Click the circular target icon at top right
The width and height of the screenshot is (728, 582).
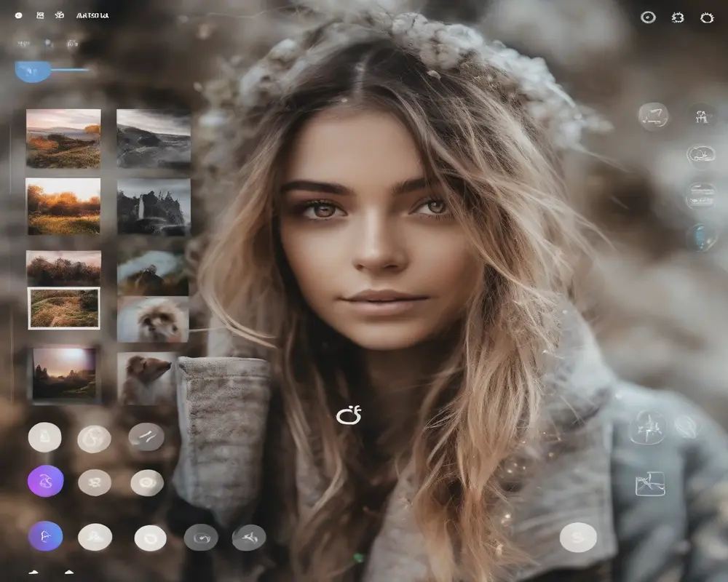pyautogui.click(x=648, y=17)
